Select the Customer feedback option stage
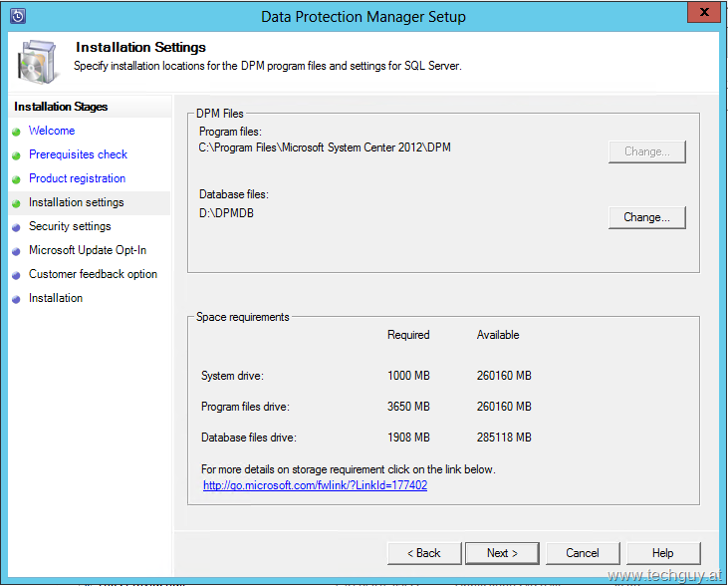The height and width of the screenshot is (586, 728). 93,274
